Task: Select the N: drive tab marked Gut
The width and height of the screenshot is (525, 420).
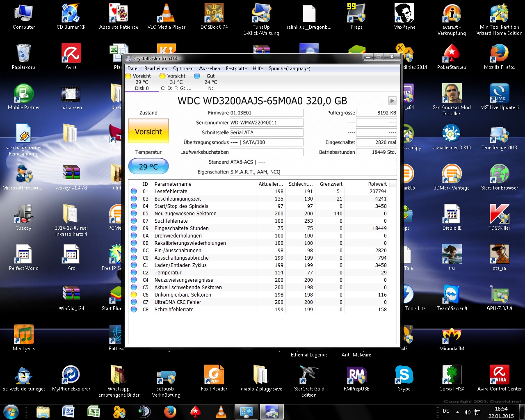Action: pyautogui.click(x=210, y=82)
